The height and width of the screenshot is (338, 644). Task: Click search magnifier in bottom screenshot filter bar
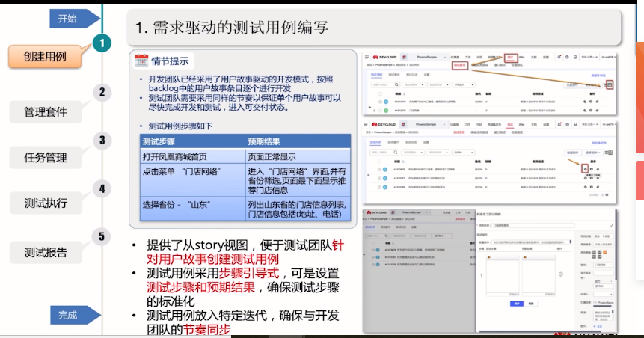click(387, 236)
